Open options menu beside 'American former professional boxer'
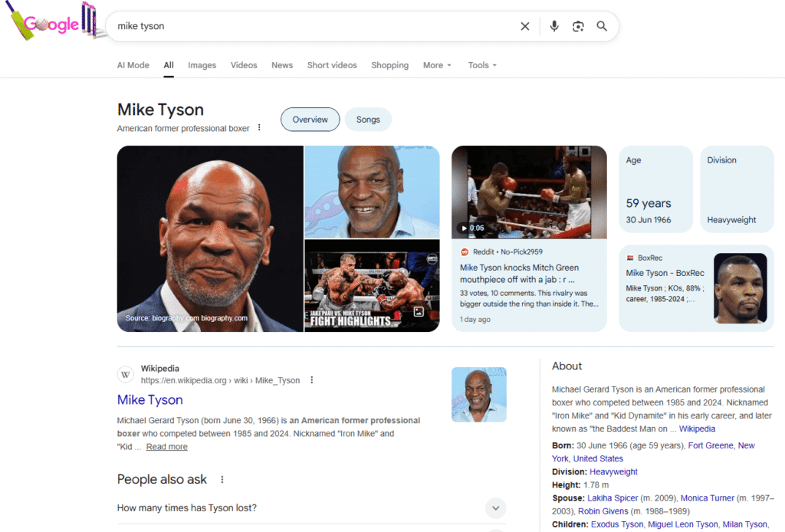 [258, 128]
